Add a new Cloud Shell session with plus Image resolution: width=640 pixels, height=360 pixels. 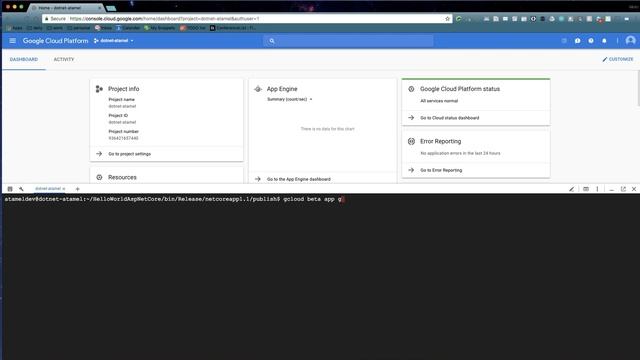point(78,189)
